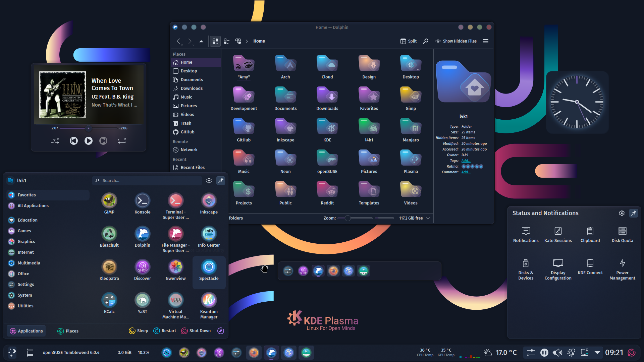Play the current track in music player
The height and width of the screenshot is (362, 644).
89,141
